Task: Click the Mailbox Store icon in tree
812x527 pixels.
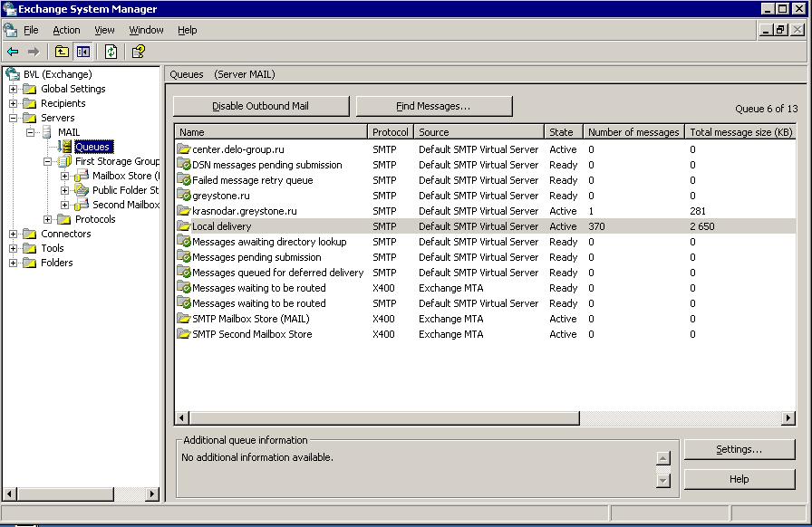Action: pyautogui.click(x=82, y=176)
